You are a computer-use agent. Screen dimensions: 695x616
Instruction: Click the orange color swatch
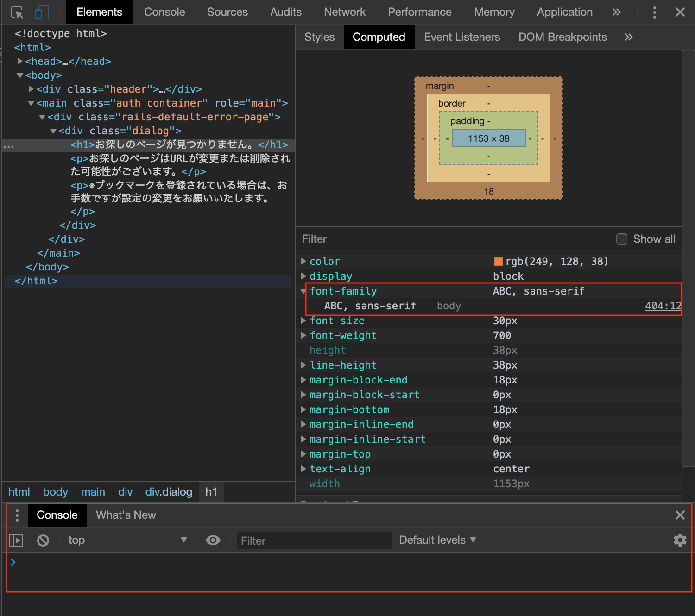(x=498, y=261)
